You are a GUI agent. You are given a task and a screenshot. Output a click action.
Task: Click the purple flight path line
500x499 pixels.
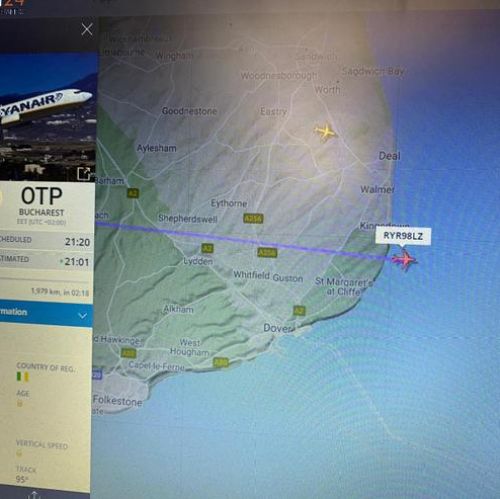tap(243, 239)
